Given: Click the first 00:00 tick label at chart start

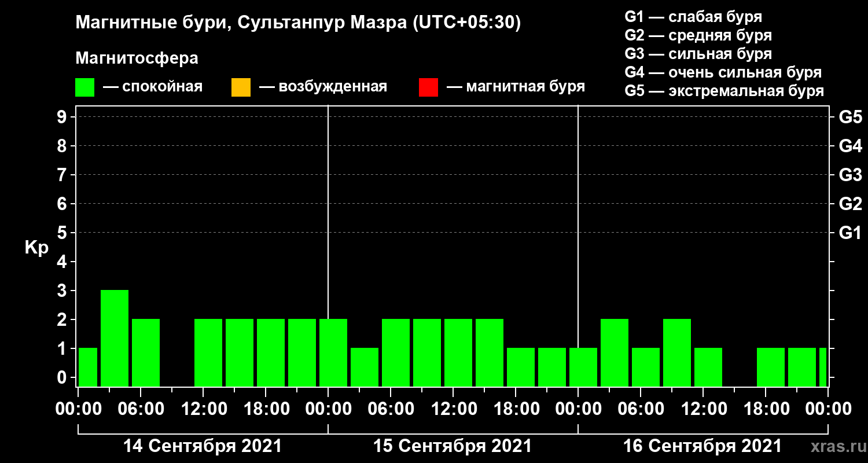Looking at the screenshot, I should [x=78, y=409].
